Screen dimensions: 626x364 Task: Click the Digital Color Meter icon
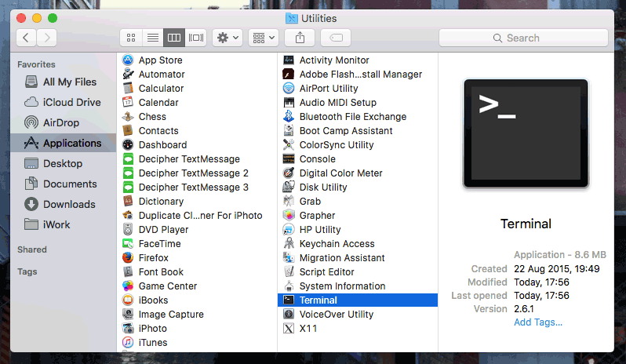click(288, 173)
